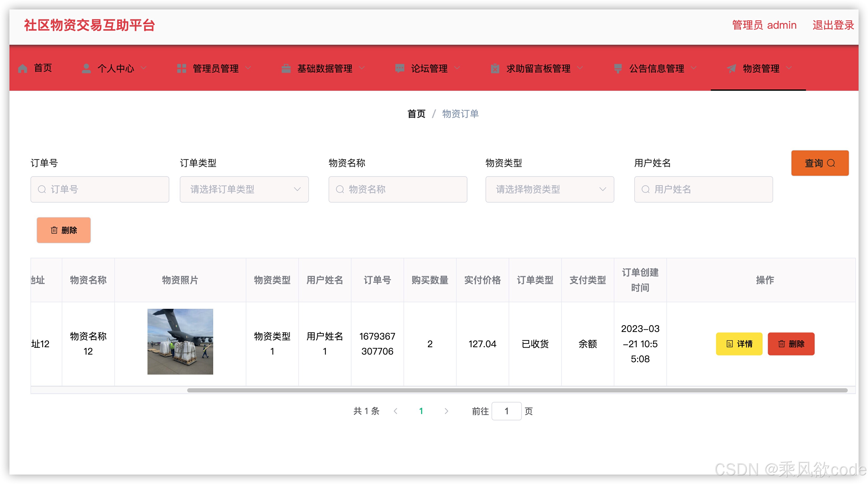868x484 pixels.
Task: Open the 基础数据管理 menu
Action: (324, 68)
